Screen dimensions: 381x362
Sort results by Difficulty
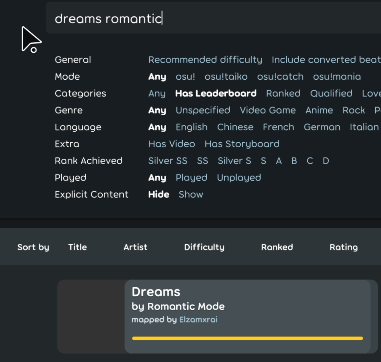coord(204,247)
